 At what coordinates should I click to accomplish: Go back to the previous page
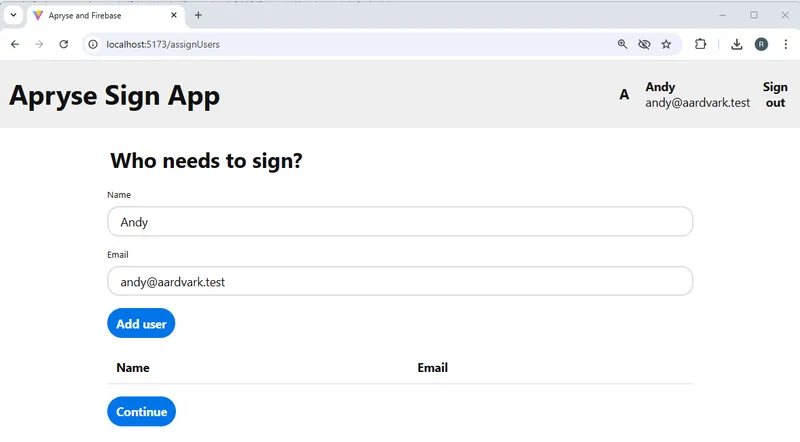pyautogui.click(x=15, y=44)
